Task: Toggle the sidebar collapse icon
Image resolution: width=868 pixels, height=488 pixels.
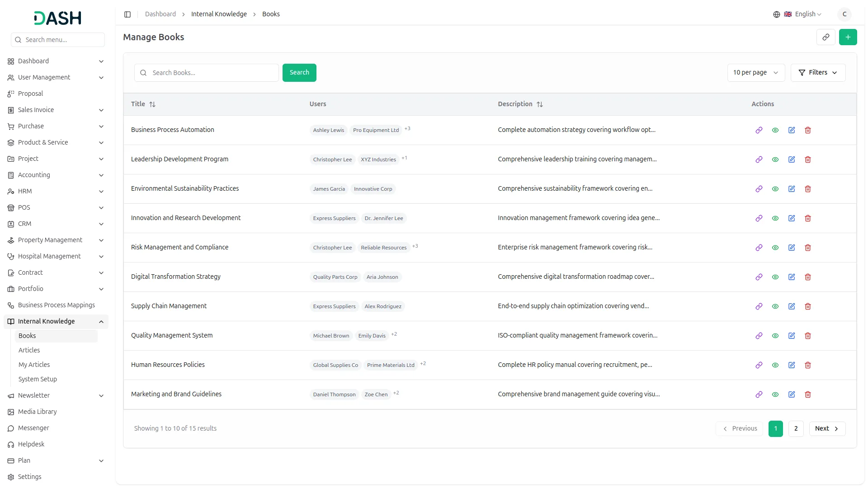Action: pyautogui.click(x=127, y=14)
